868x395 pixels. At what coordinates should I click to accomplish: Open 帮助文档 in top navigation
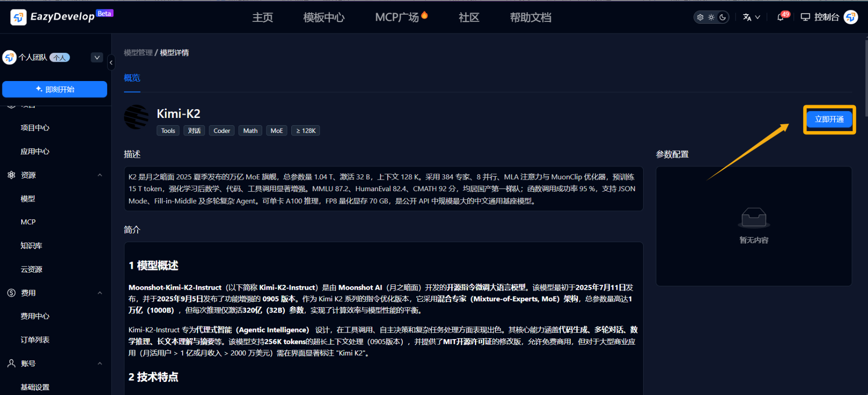(531, 17)
